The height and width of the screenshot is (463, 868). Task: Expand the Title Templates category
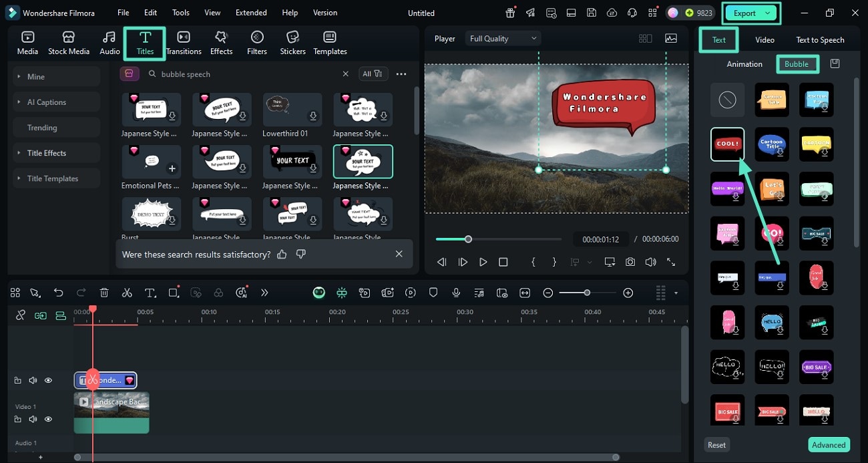point(57,178)
